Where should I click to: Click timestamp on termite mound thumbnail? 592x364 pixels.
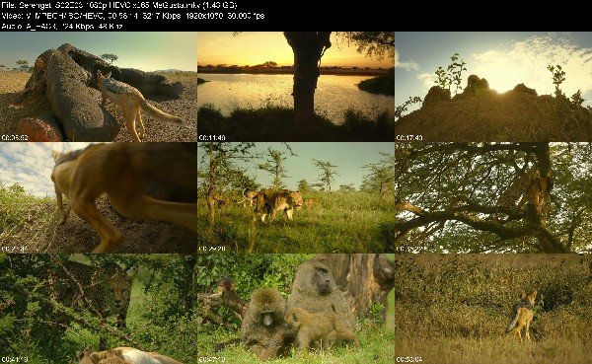point(409,138)
